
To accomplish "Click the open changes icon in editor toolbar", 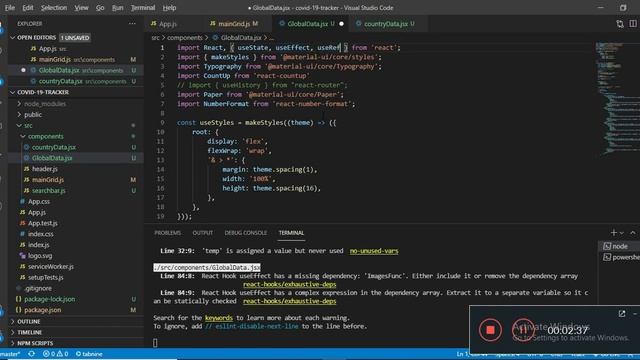I will pyautogui.click(x=620, y=24).
